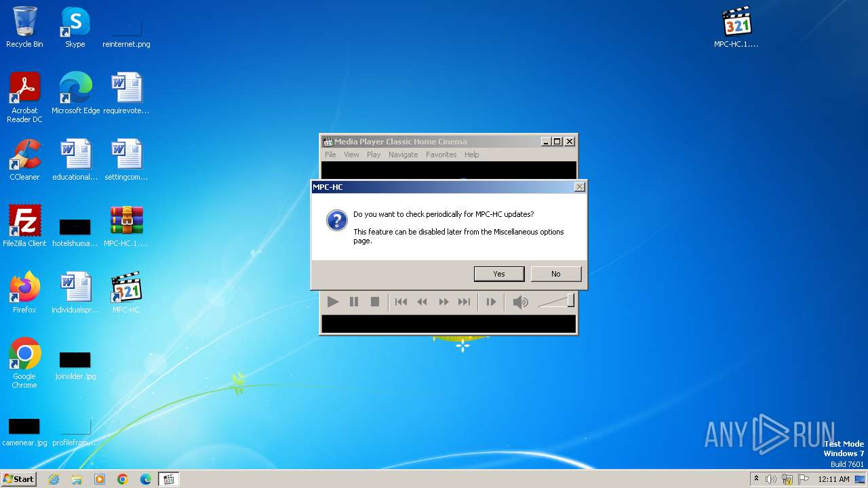This screenshot has height=488, width=868.
Task: Select the MPC-HC WinRAR archive icon
Action: (x=126, y=226)
